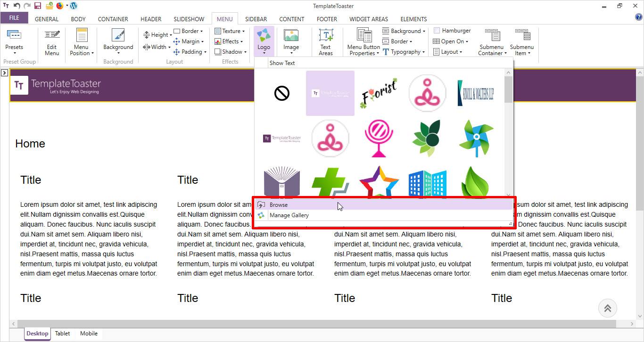
Task: Select the Florist logo thumbnail
Action: click(x=379, y=93)
